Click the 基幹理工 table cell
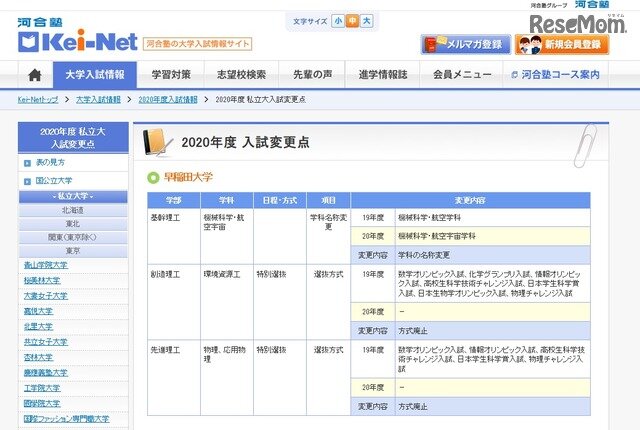Viewport: 640px width, 430px height. [174, 237]
